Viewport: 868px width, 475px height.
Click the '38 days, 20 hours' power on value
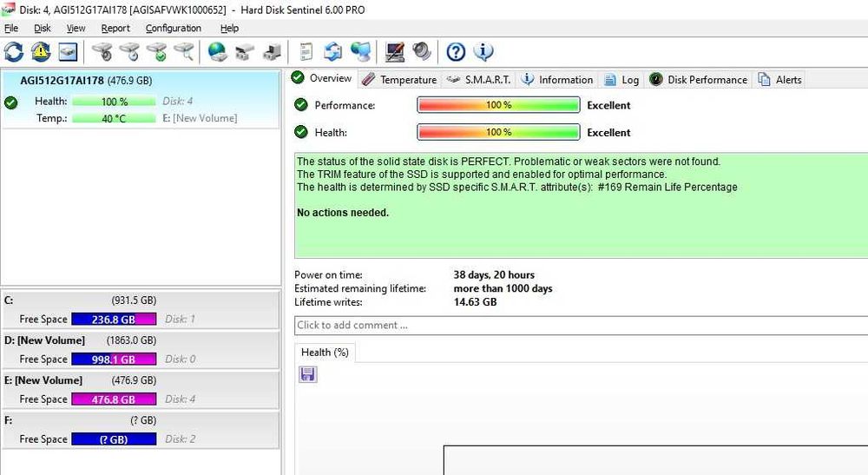pyautogui.click(x=494, y=274)
